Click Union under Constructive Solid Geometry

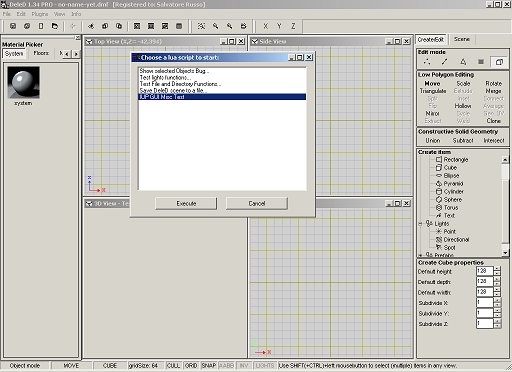[433, 141]
